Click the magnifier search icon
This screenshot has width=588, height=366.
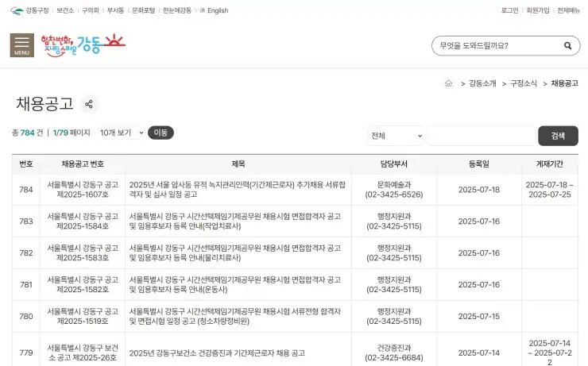(568, 46)
